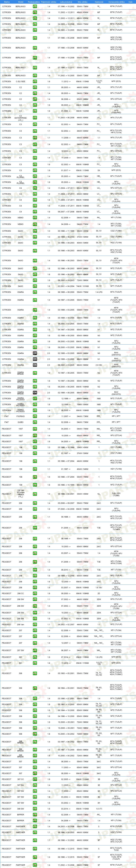Select the QUBO model cell

tap(21, 422)
